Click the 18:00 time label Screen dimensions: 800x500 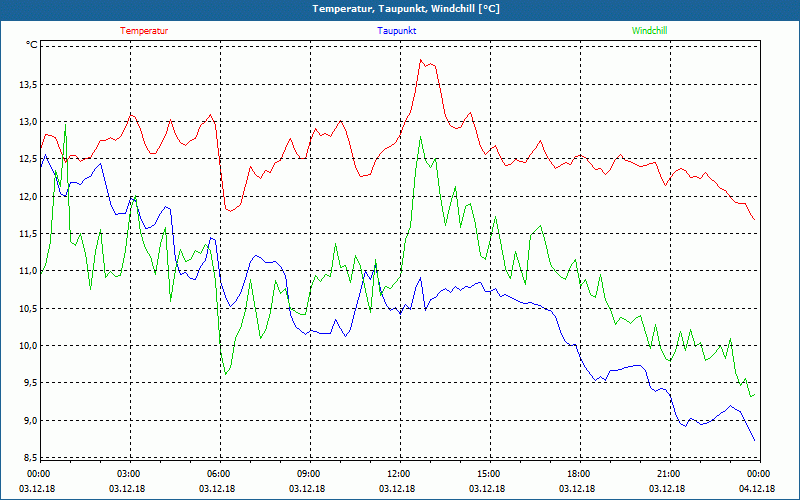coord(580,474)
